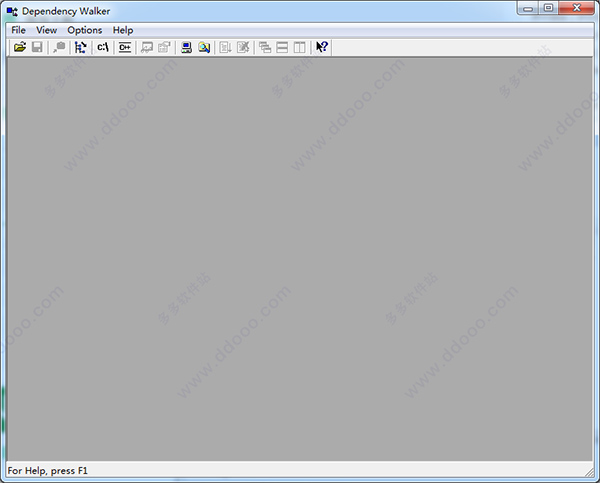Click the Tile Vertically icon
Viewport: 600px width, 483px height.
[300, 47]
